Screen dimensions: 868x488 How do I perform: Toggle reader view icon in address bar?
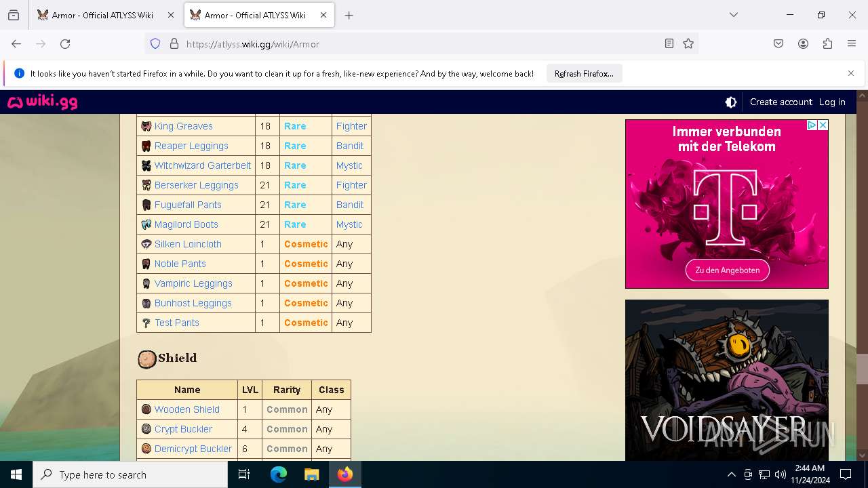tap(669, 44)
